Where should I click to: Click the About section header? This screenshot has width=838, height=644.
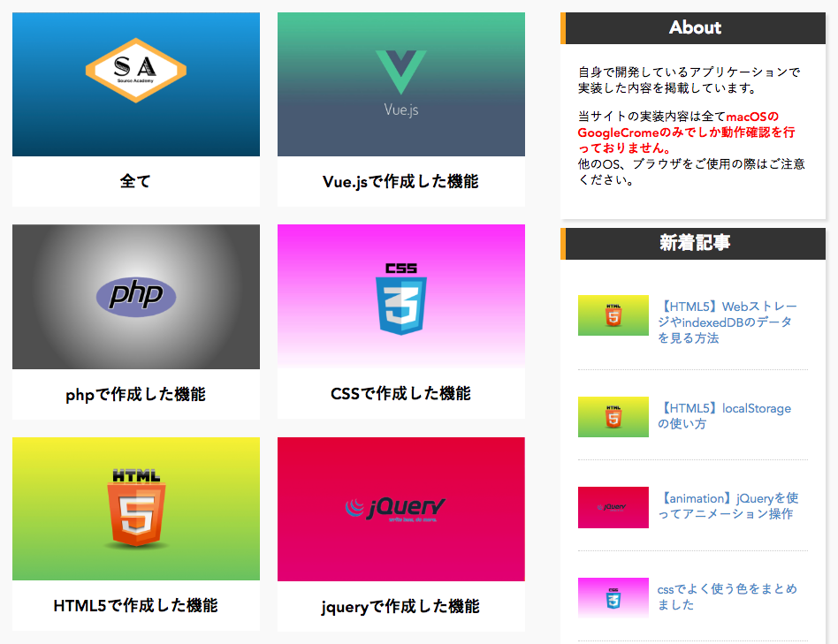(695, 28)
